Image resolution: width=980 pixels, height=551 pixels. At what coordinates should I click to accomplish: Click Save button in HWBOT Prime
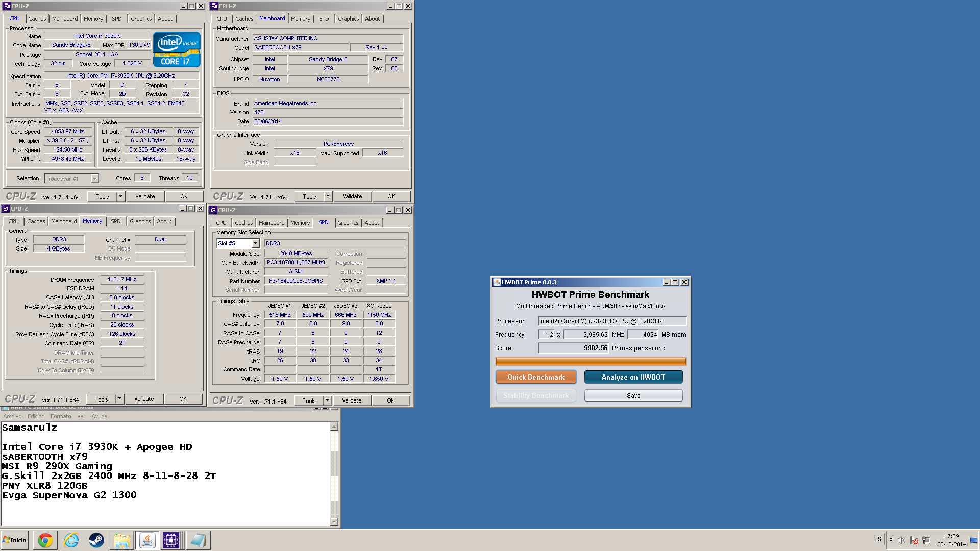[x=633, y=395]
